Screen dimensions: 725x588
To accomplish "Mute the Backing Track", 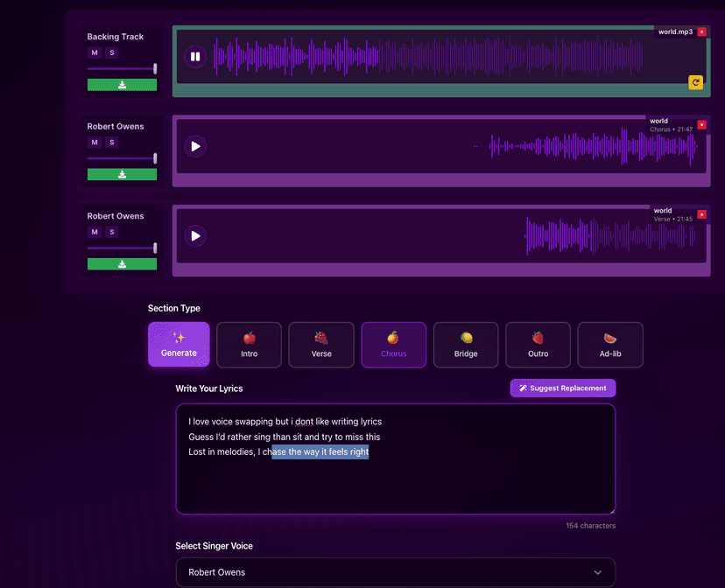I will click(94, 52).
